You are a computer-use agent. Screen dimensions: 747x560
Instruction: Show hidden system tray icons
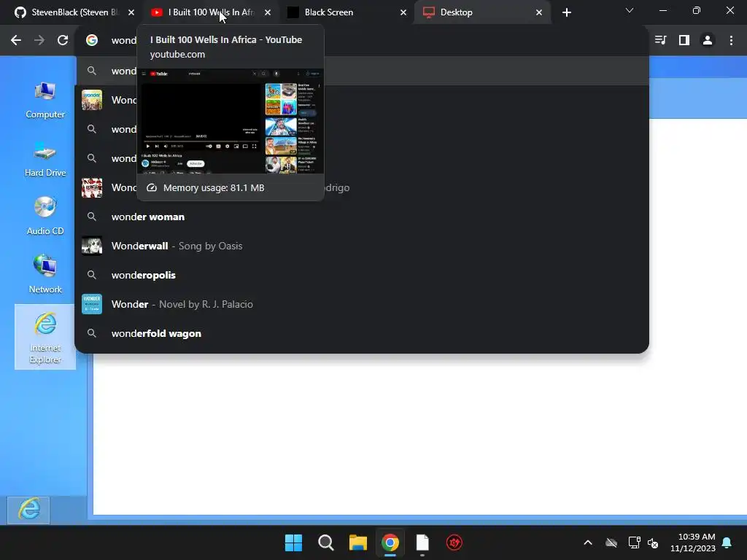tap(588, 542)
